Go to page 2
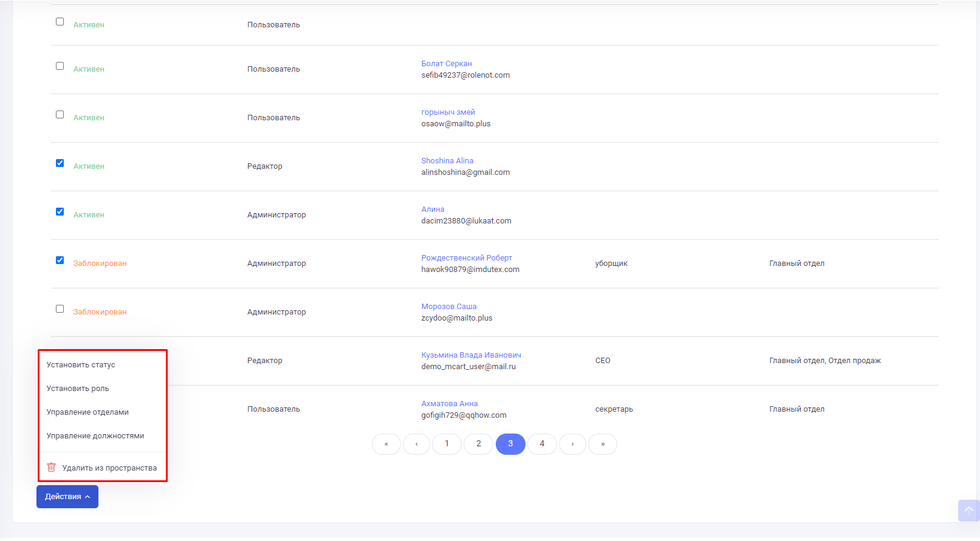This screenshot has width=980, height=541. pos(479,444)
